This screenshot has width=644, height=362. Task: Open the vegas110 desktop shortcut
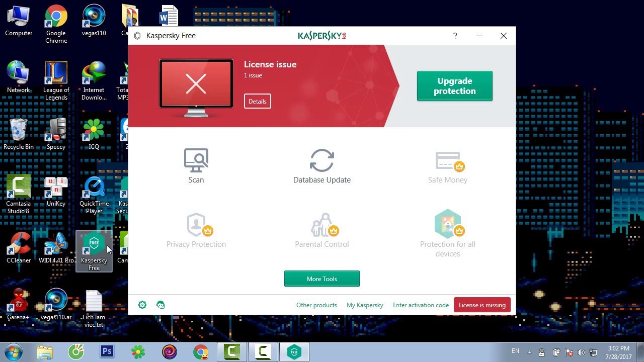[94, 21]
